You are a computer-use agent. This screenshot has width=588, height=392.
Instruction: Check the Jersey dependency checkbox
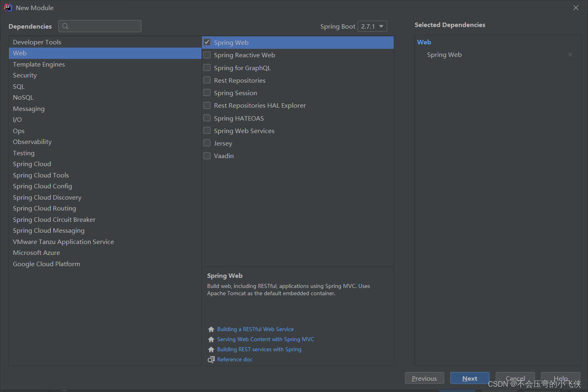point(207,143)
